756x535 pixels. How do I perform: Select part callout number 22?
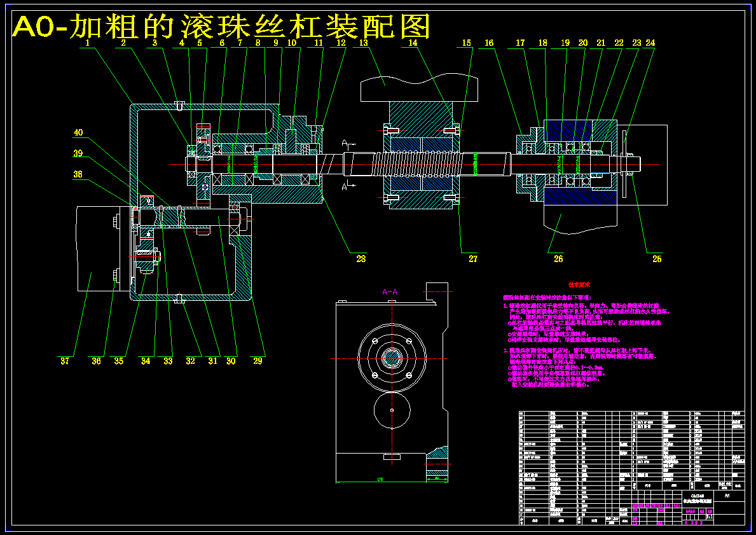(x=619, y=43)
